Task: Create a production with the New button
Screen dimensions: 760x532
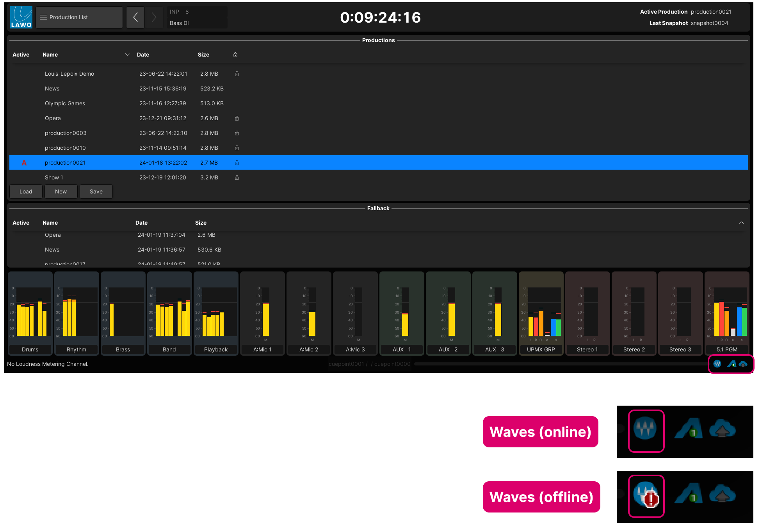Action: coord(61,191)
